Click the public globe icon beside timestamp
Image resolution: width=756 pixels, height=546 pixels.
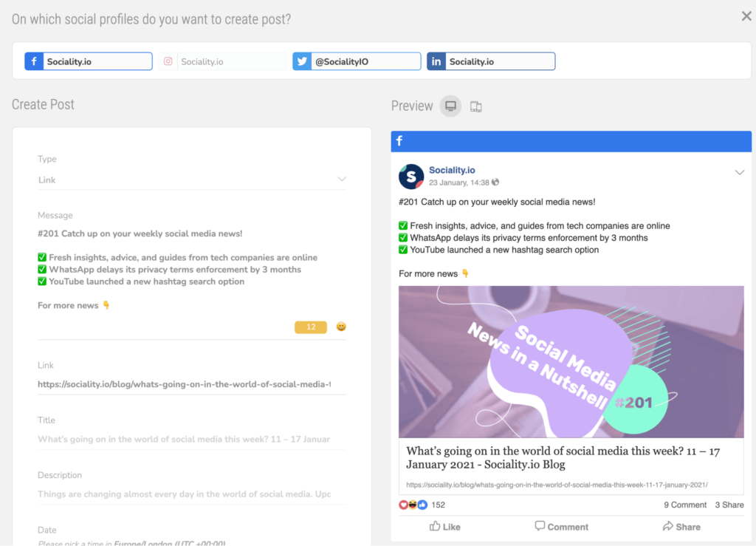[495, 182]
